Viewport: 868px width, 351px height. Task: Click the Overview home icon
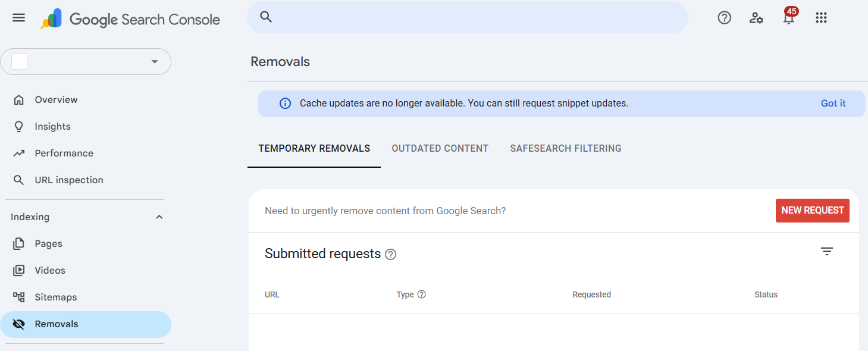[19, 100]
